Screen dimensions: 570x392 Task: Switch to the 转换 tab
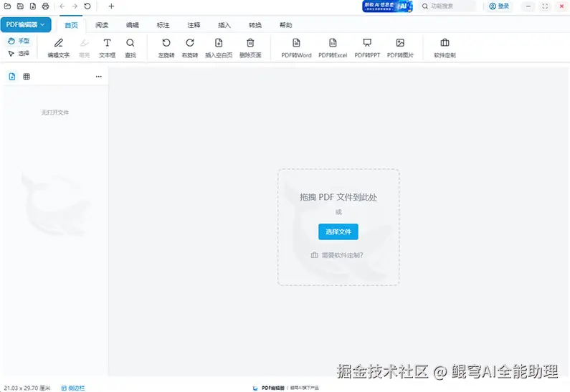(x=255, y=25)
